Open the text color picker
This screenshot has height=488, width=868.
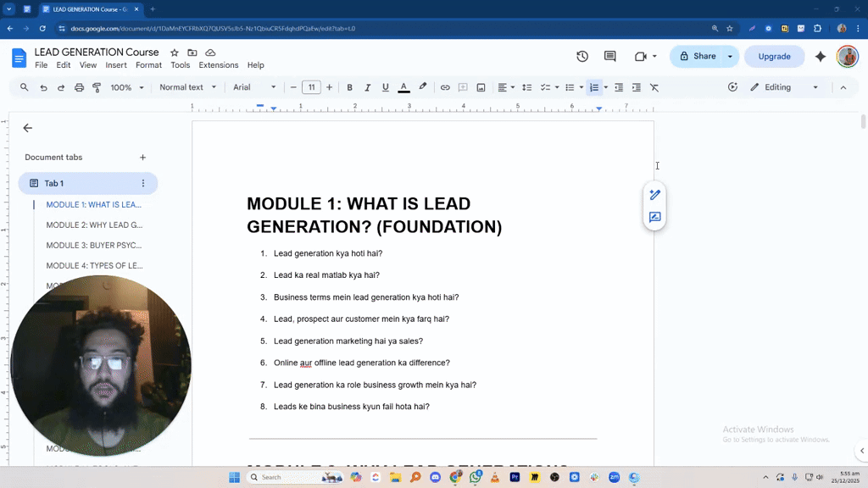click(x=404, y=87)
